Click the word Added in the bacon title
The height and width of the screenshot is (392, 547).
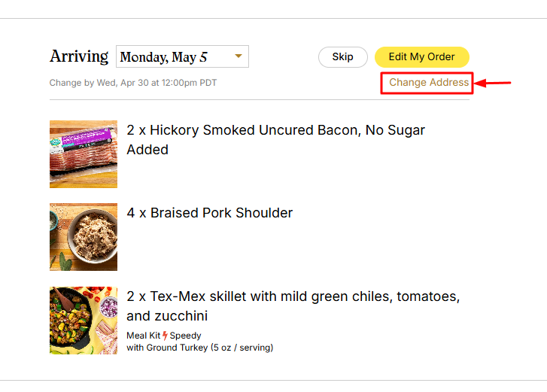tap(147, 150)
